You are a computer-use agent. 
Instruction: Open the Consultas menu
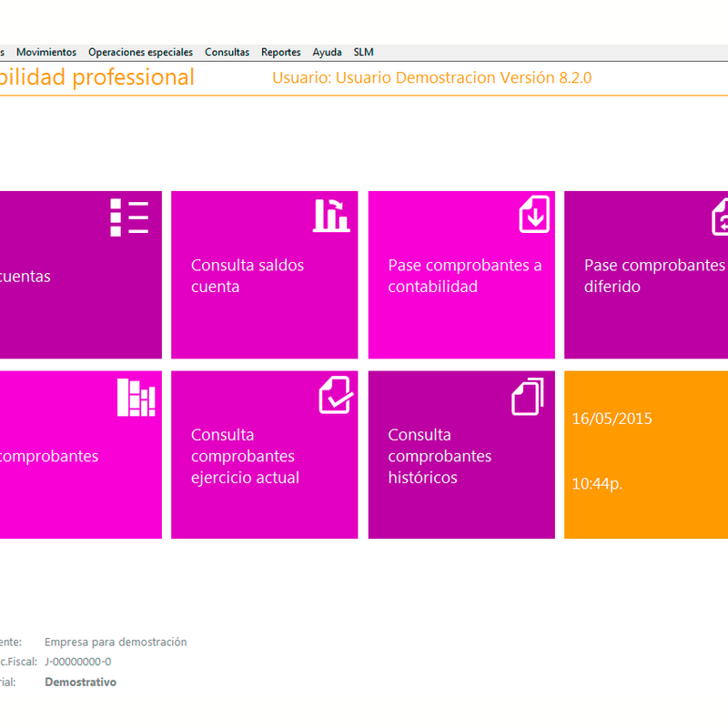227,52
